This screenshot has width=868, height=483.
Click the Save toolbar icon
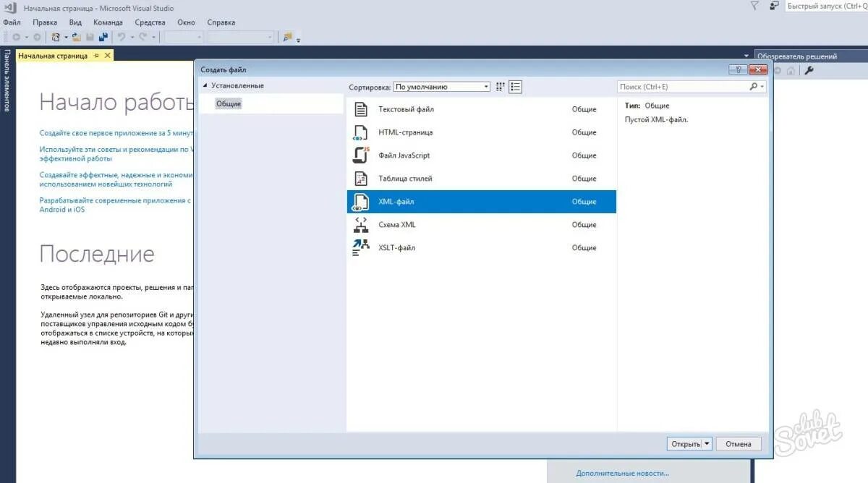click(90, 37)
